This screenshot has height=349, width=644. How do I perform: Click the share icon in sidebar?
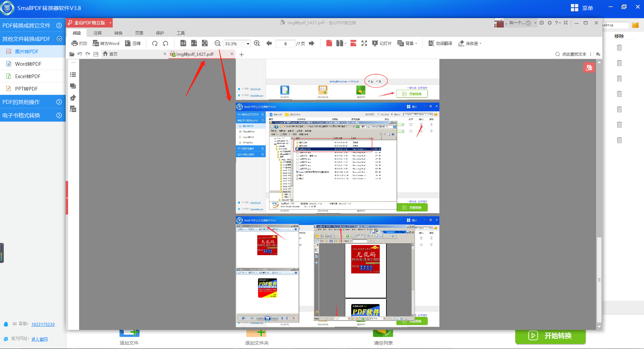pyautogui.click(x=73, y=98)
